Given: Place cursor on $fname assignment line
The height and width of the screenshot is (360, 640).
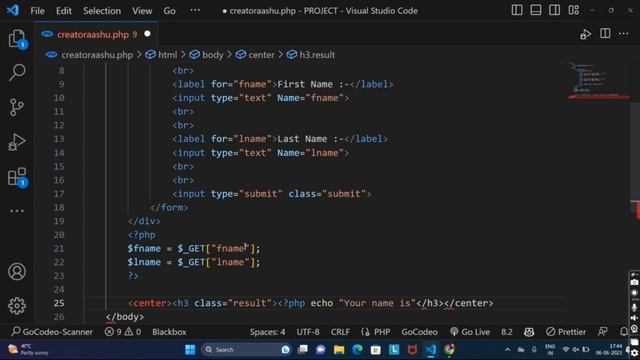Looking at the screenshot, I should click(193, 248).
